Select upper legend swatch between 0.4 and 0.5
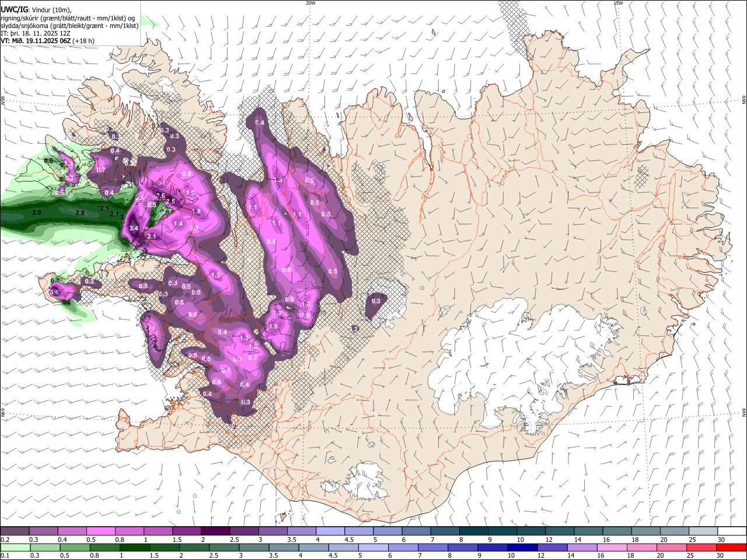The width and height of the screenshot is (747, 560). pos(72,531)
